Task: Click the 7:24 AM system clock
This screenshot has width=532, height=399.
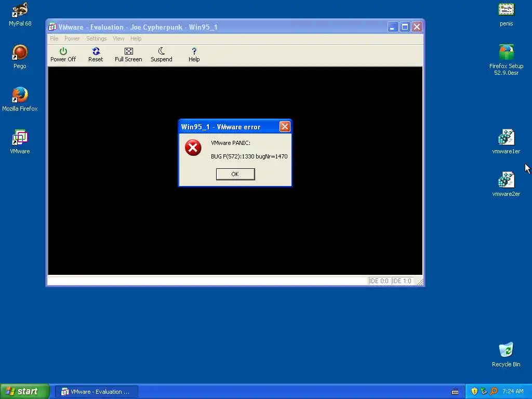Action: pyautogui.click(x=513, y=391)
